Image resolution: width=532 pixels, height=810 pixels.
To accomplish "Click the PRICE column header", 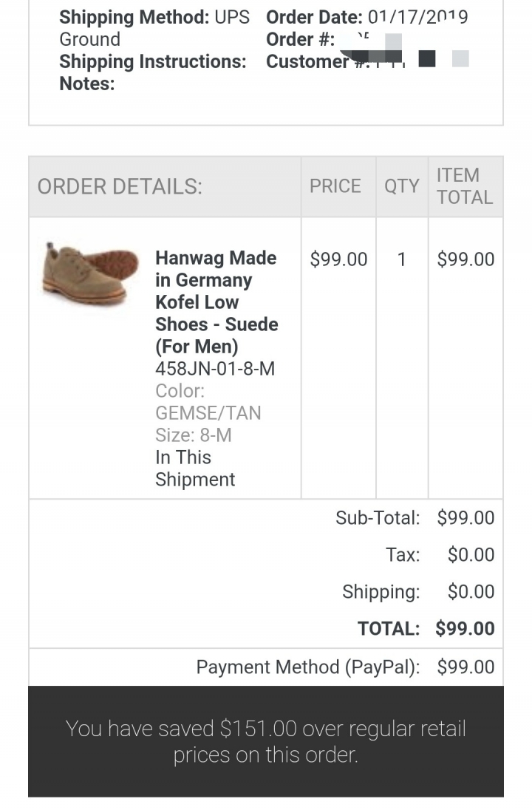I will 335,186.
